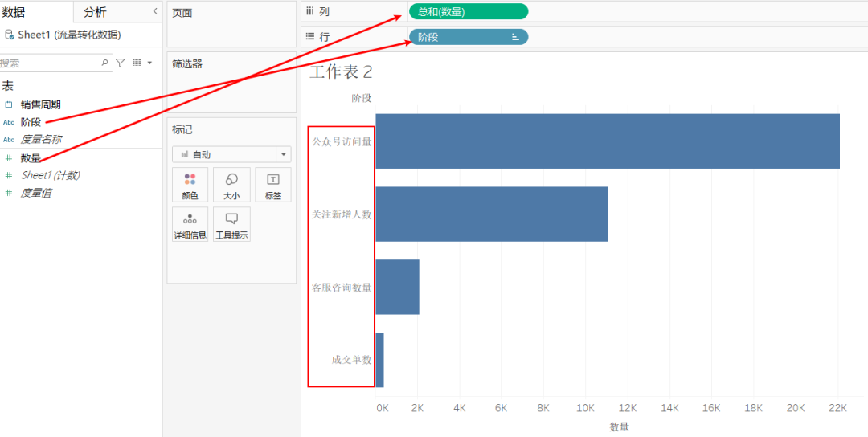Open the 详细信息 (Detail) marks card
The image size is (868, 437).
click(190, 225)
